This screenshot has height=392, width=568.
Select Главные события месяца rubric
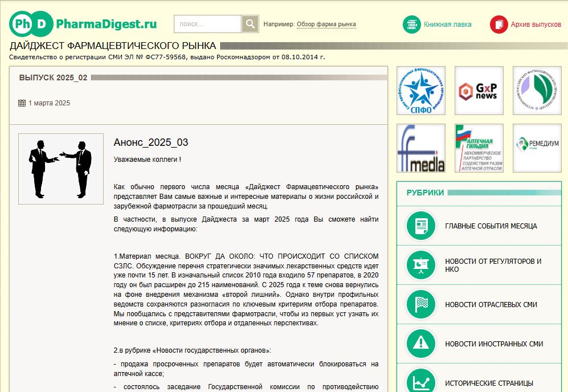[x=491, y=226]
